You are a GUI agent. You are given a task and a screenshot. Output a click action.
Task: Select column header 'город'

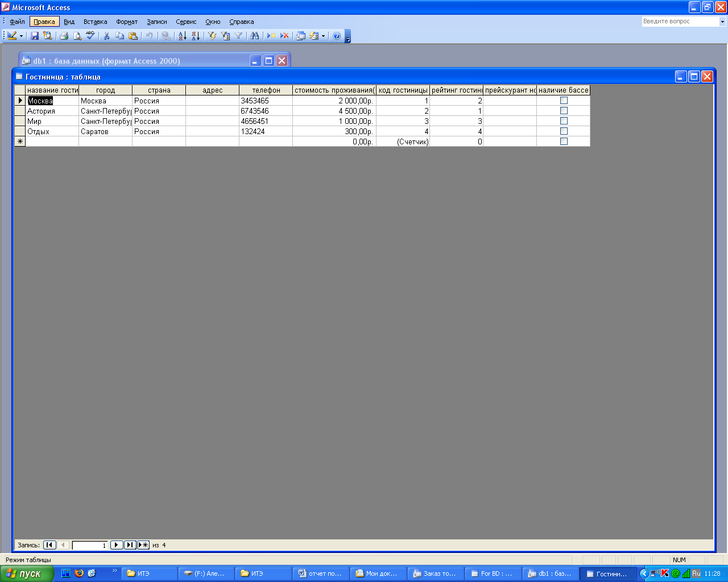click(105, 90)
